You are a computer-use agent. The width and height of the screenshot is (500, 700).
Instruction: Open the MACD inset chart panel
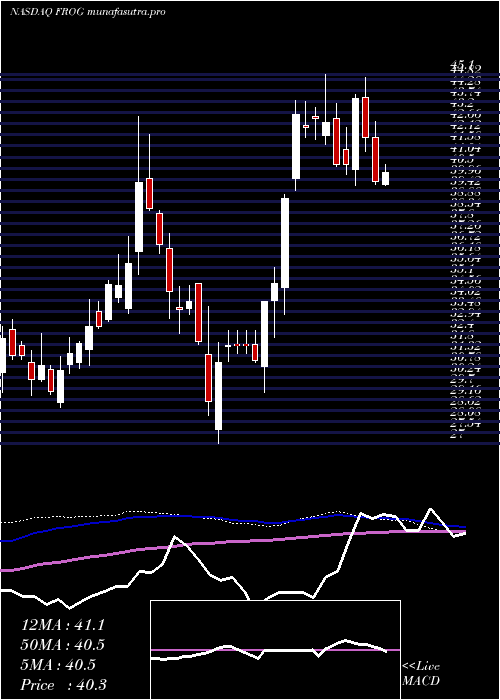[x=275, y=650]
